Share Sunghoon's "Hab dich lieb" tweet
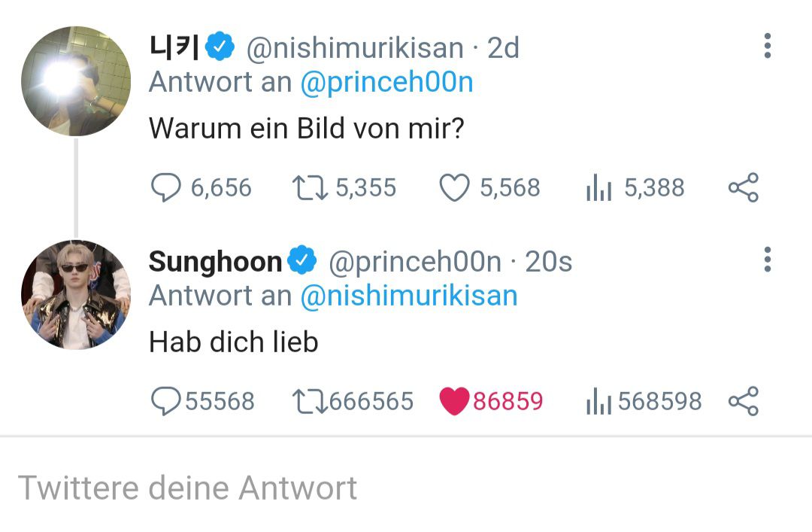 [744, 401]
